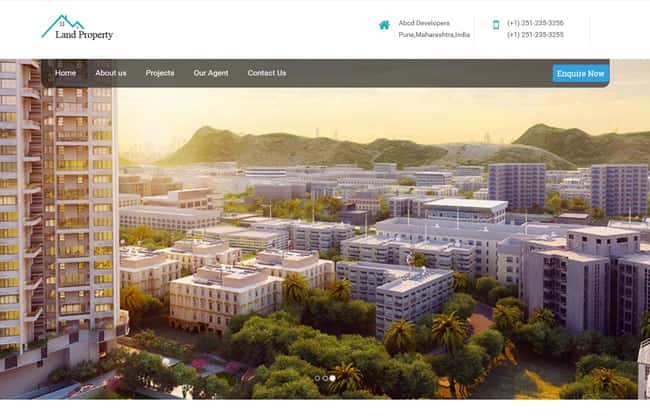Viewport: 650px width, 418px height.
Task: Navigate to Contact Us
Action: point(267,73)
